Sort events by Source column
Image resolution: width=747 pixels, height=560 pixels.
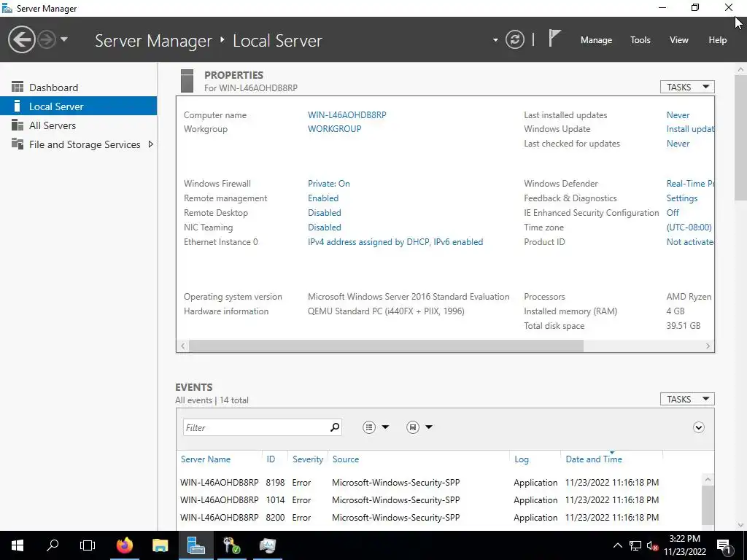345,459
